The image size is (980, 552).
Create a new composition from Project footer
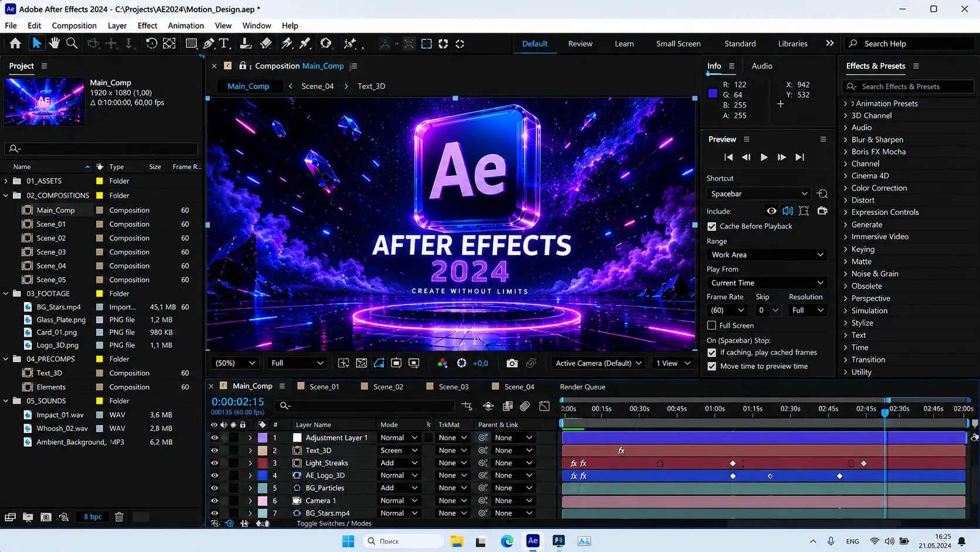(x=46, y=517)
